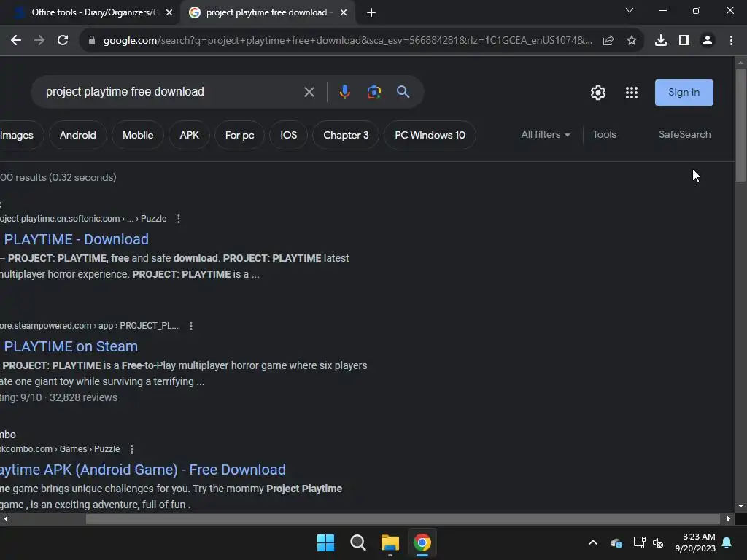747x560 pixels.
Task: Open options for softonic result
Action: pos(179,219)
